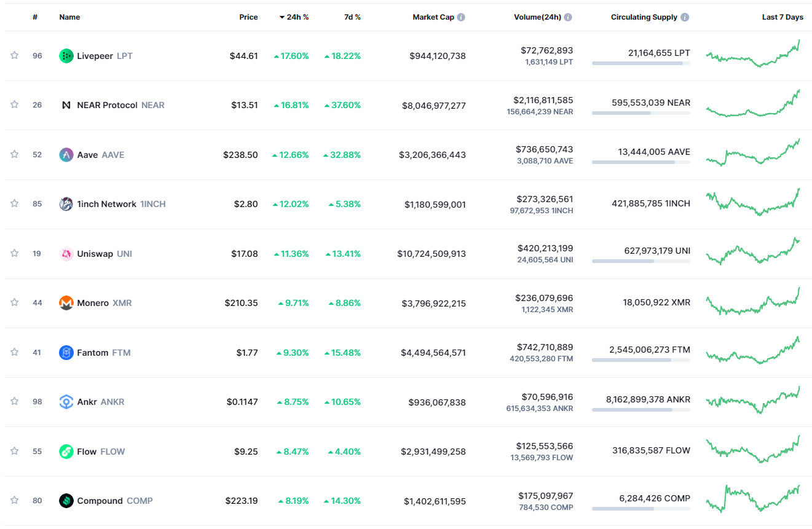Click the 1inch Network coin logo

pos(66,204)
